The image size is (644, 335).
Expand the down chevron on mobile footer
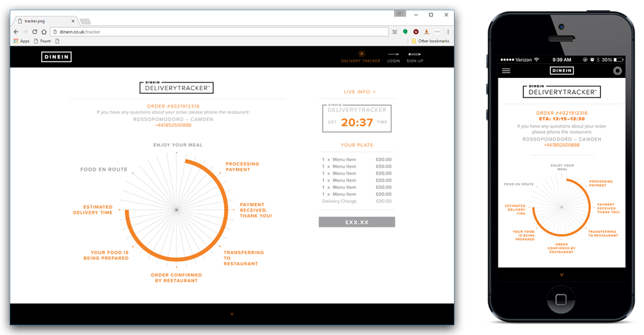(x=562, y=274)
